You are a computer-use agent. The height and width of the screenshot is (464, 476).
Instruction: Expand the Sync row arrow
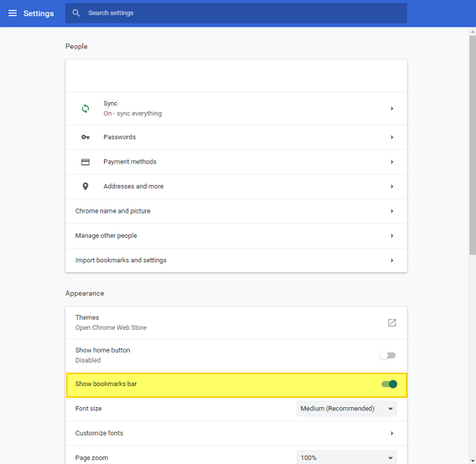coord(392,109)
